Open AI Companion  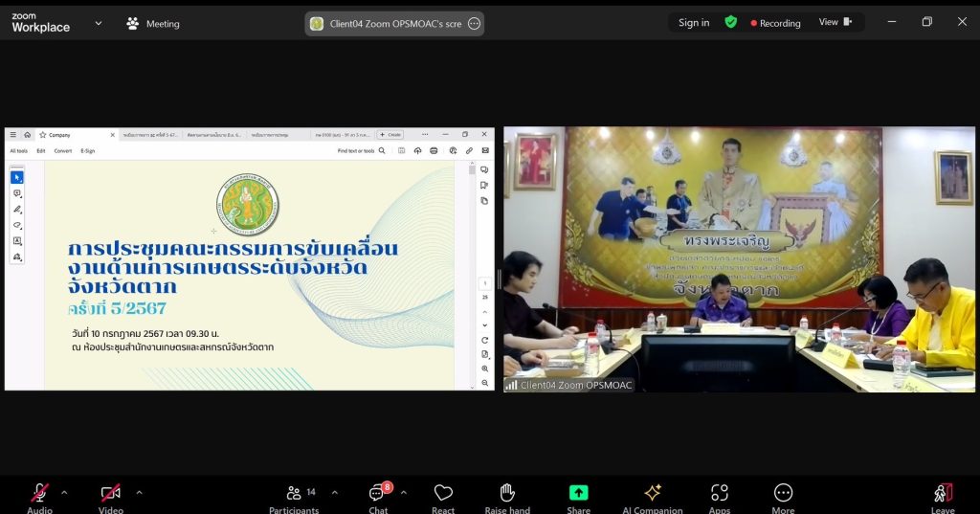coord(653,498)
